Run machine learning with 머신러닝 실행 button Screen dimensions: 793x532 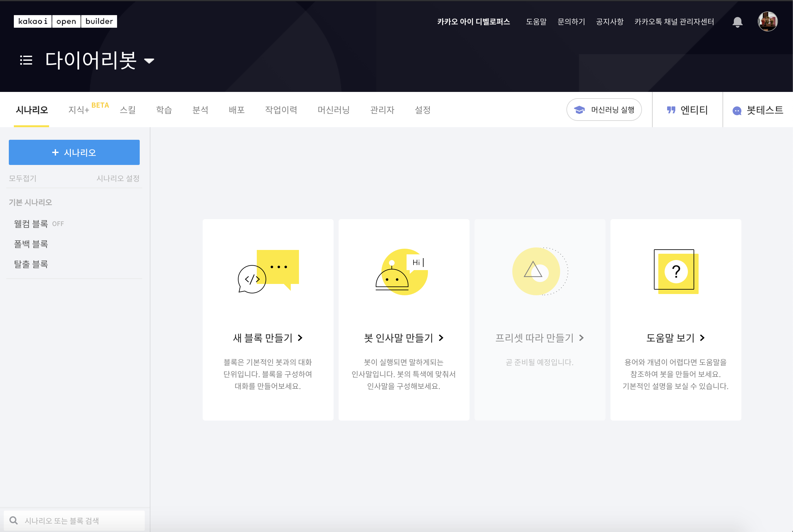tap(604, 110)
